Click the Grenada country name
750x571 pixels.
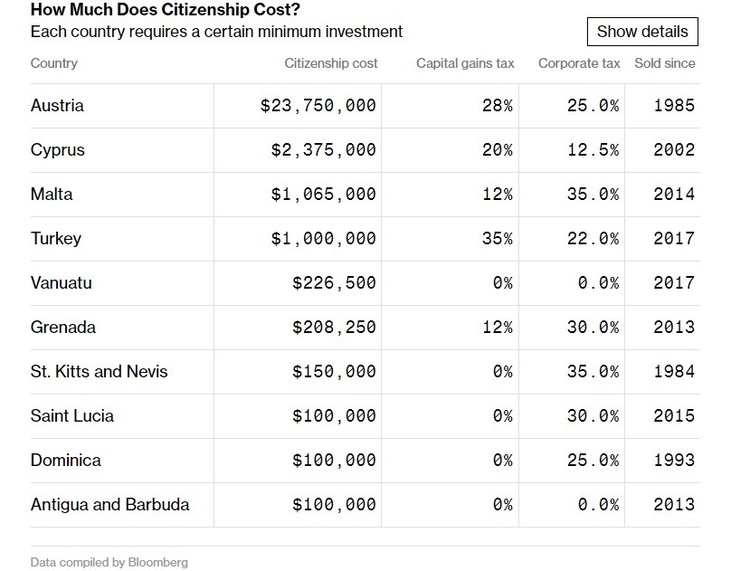coord(63,327)
